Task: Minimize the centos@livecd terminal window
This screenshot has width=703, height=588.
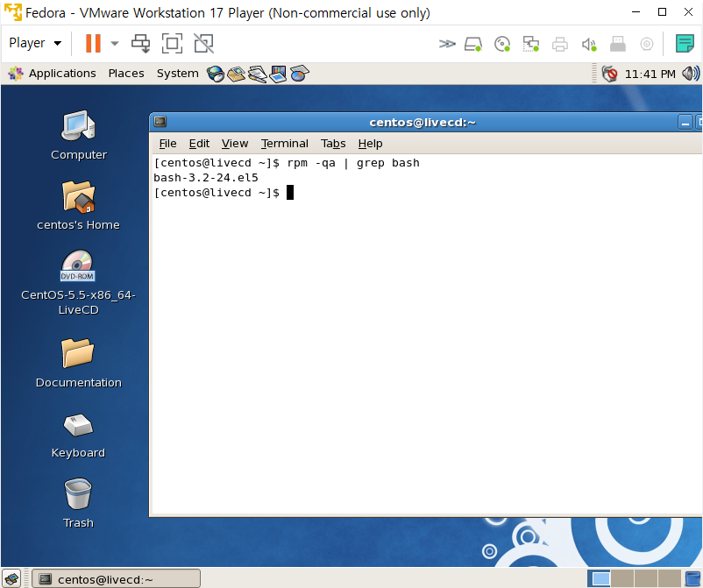Action: [685, 123]
